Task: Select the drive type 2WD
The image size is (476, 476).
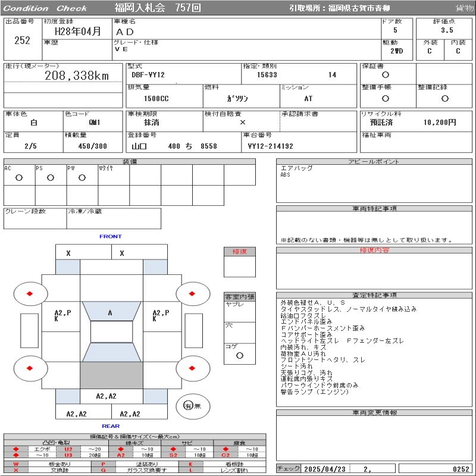Action: (397, 51)
